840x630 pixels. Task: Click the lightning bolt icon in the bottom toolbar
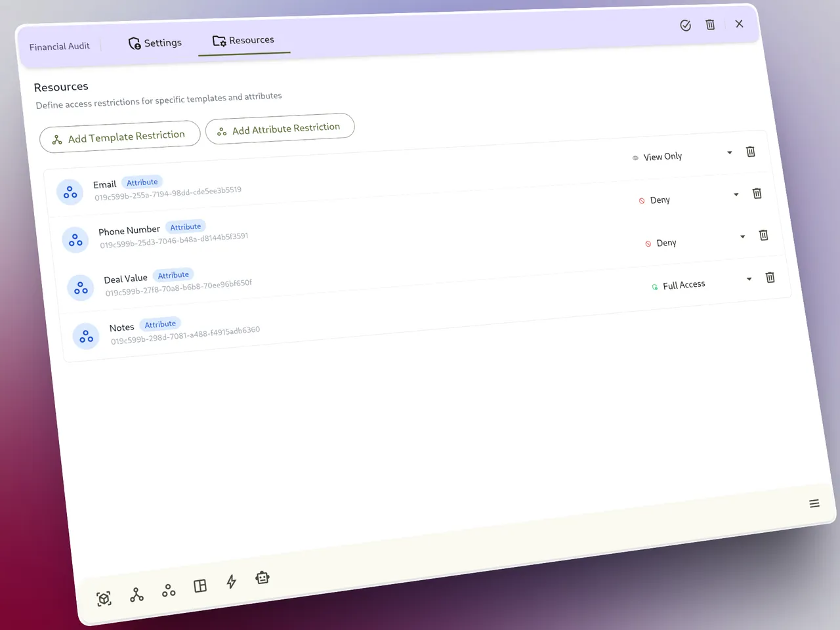coord(231,581)
